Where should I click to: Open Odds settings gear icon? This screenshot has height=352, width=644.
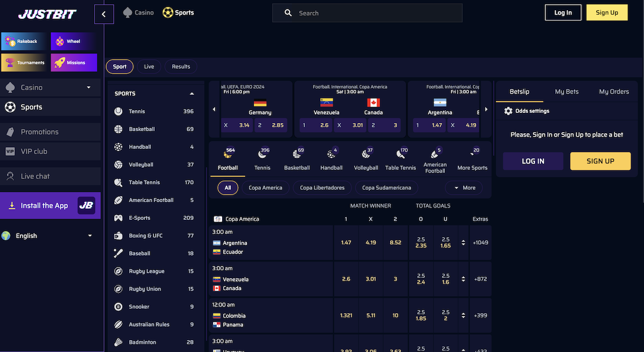[508, 111]
